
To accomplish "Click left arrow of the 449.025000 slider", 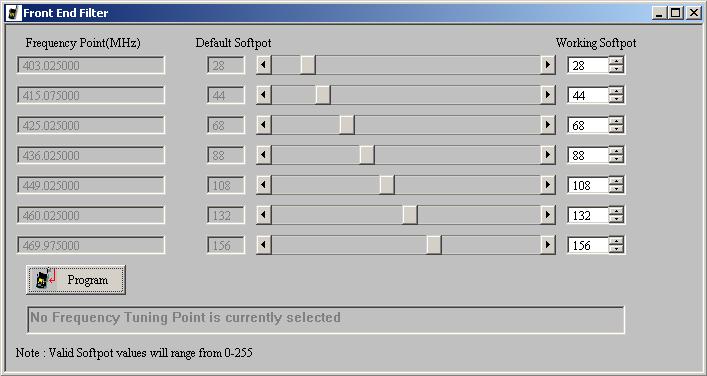I will (x=264, y=185).
